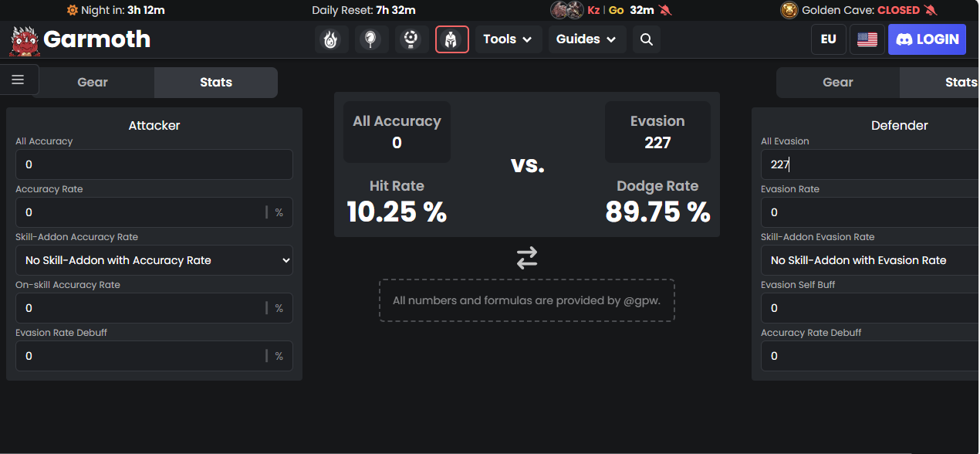Click the flame icon in the navbar
The height and width of the screenshot is (454, 980).
(332, 39)
